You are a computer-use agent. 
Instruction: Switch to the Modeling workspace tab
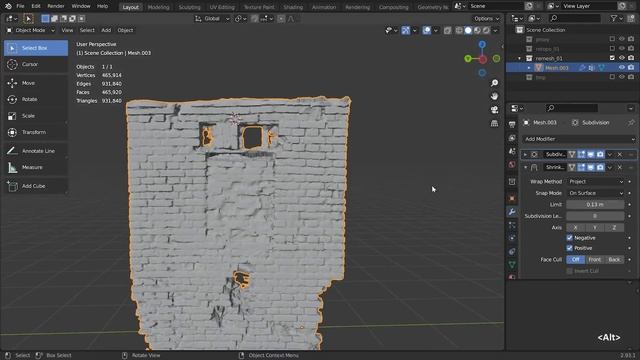[158, 7]
